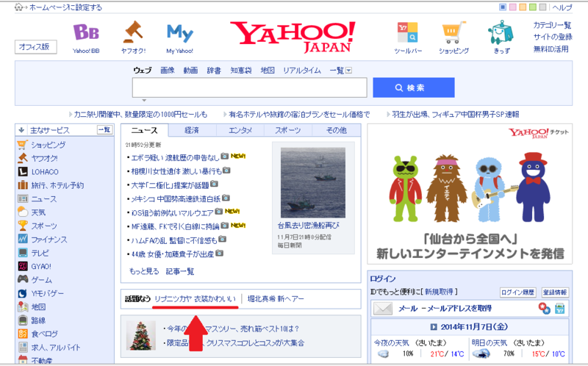Open 台風去り密漁船再び headline link

(308, 226)
